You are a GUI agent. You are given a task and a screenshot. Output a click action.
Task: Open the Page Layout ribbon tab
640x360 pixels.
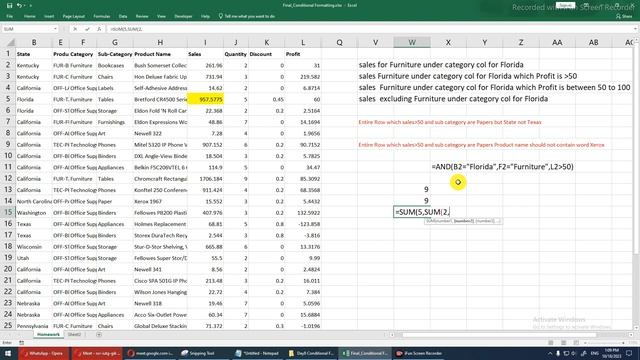coord(73,16)
